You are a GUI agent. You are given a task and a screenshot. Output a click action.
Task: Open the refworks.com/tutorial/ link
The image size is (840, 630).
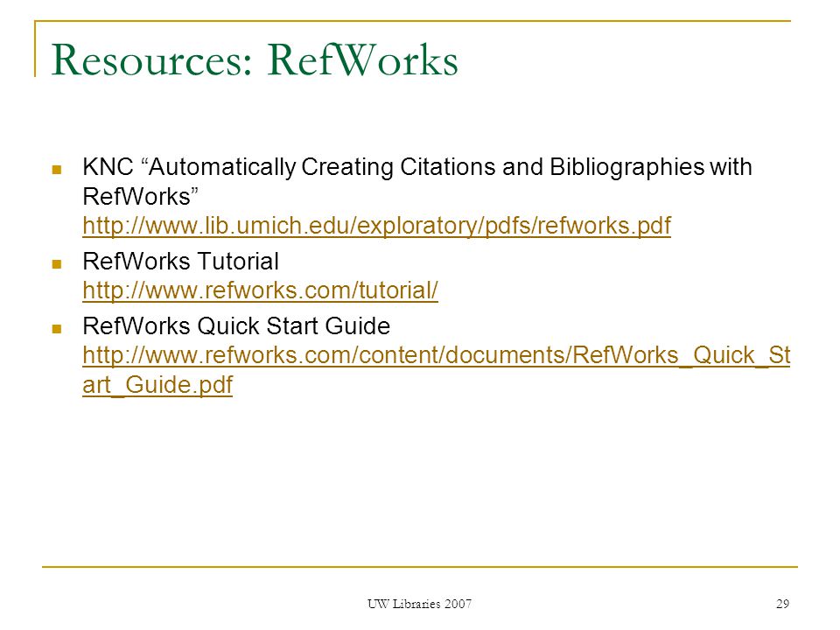point(261,290)
